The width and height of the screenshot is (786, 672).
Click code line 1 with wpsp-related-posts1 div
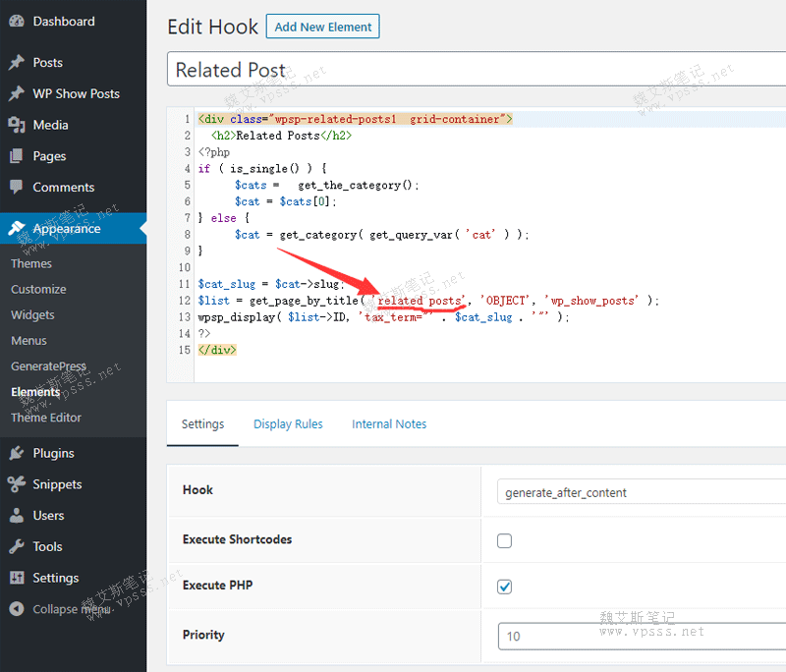(x=356, y=119)
